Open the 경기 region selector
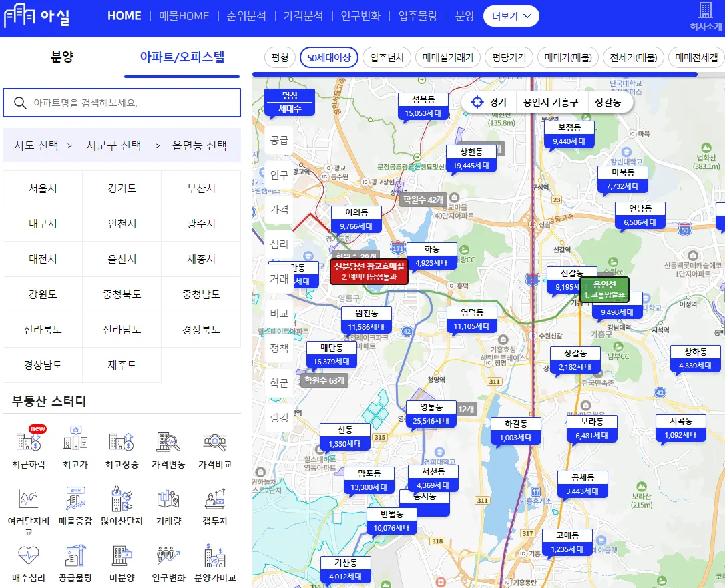725x588 pixels. 497,102
